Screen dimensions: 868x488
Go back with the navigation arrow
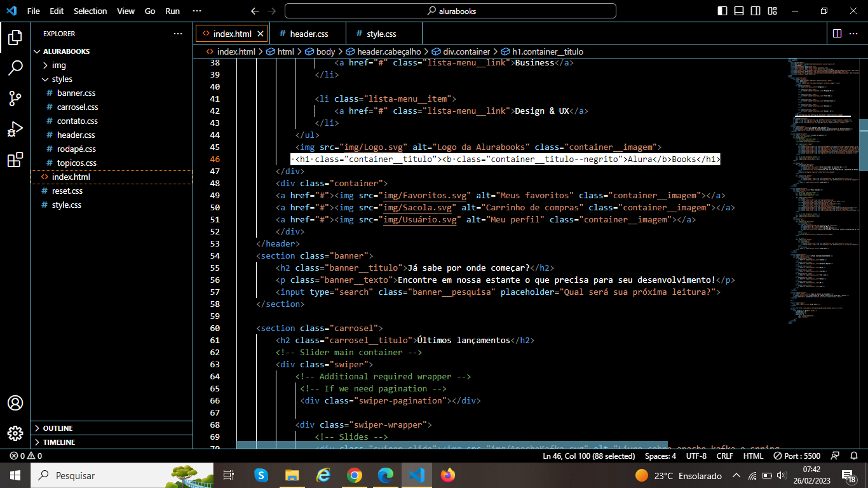point(255,11)
